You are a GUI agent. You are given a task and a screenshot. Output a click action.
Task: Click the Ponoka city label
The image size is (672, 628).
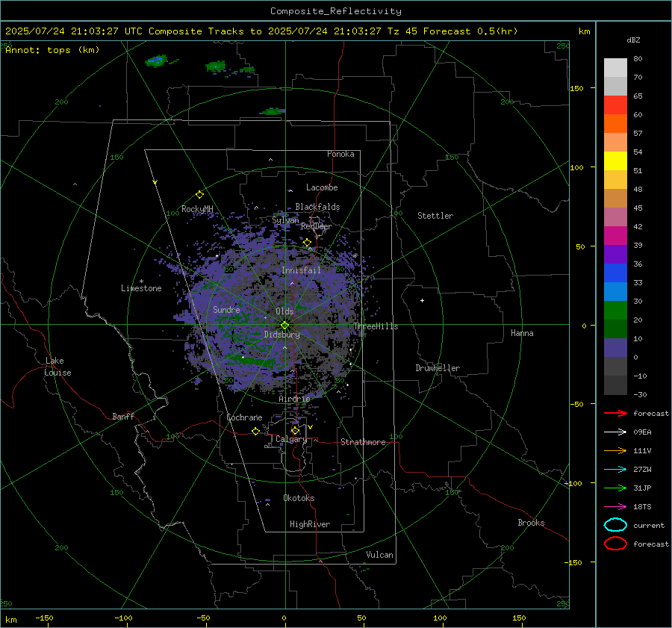[x=340, y=154]
